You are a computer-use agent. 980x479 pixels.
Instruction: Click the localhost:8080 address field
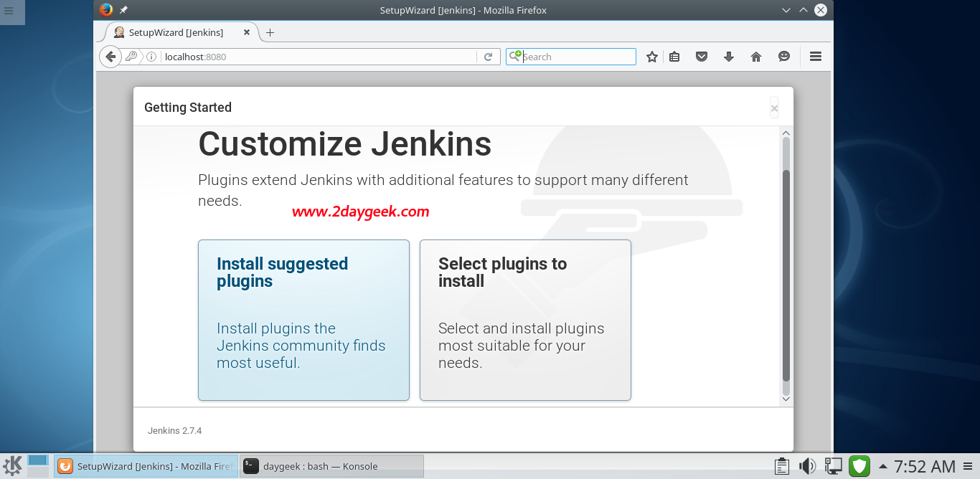tap(319, 57)
